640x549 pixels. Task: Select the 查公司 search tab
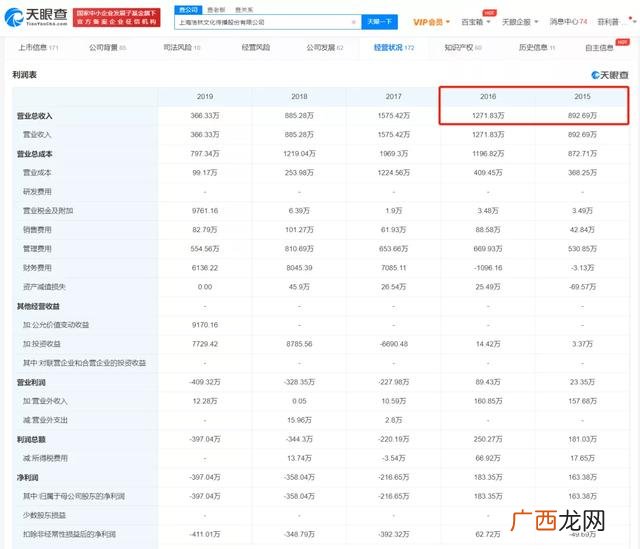(x=188, y=9)
